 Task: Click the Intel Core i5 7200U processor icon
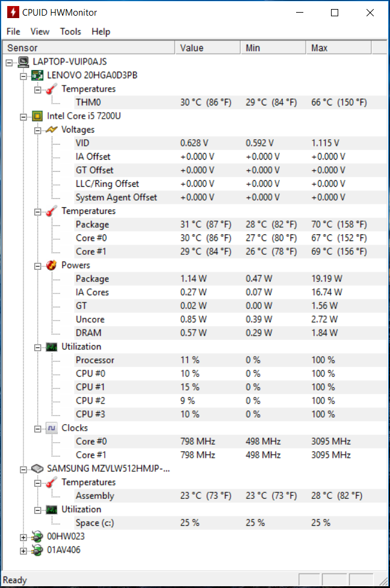(x=37, y=116)
